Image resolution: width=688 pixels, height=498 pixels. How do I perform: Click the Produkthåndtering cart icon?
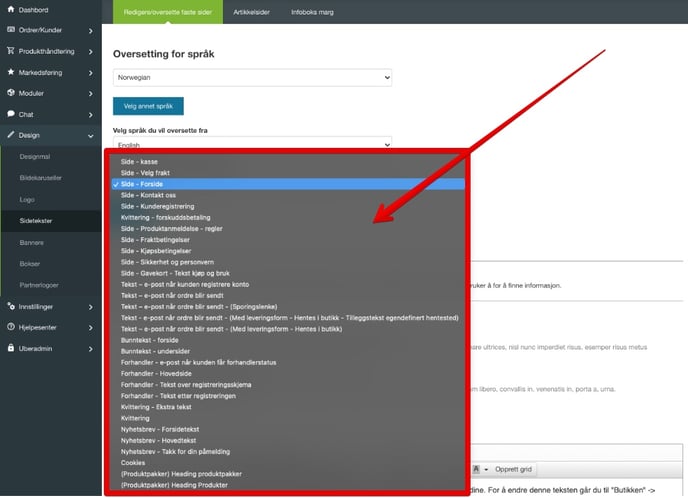11,51
